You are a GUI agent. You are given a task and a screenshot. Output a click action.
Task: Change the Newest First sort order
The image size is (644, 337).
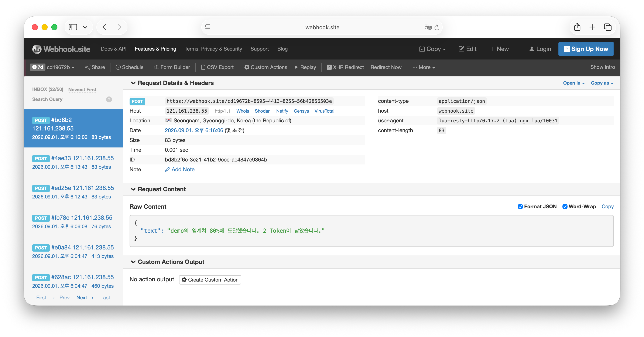[82, 90]
